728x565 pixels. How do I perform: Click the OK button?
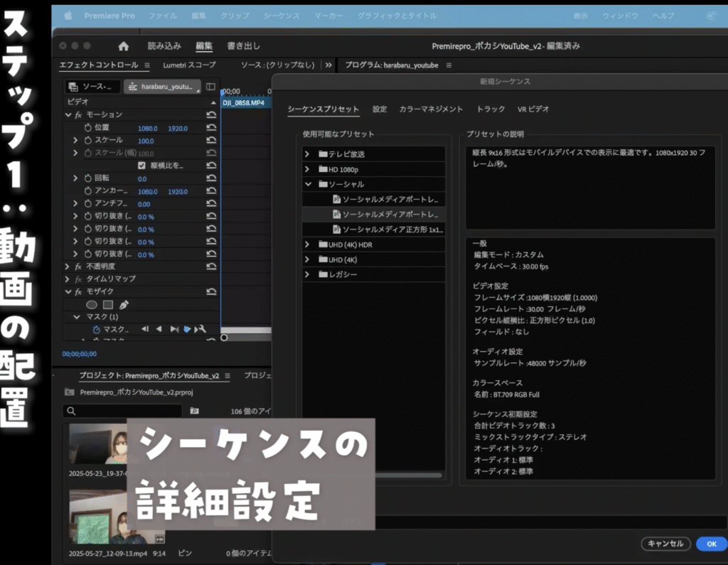pos(711,544)
